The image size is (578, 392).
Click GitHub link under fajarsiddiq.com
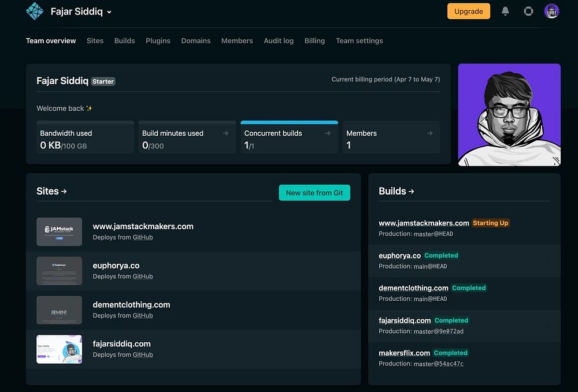[143, 355]
